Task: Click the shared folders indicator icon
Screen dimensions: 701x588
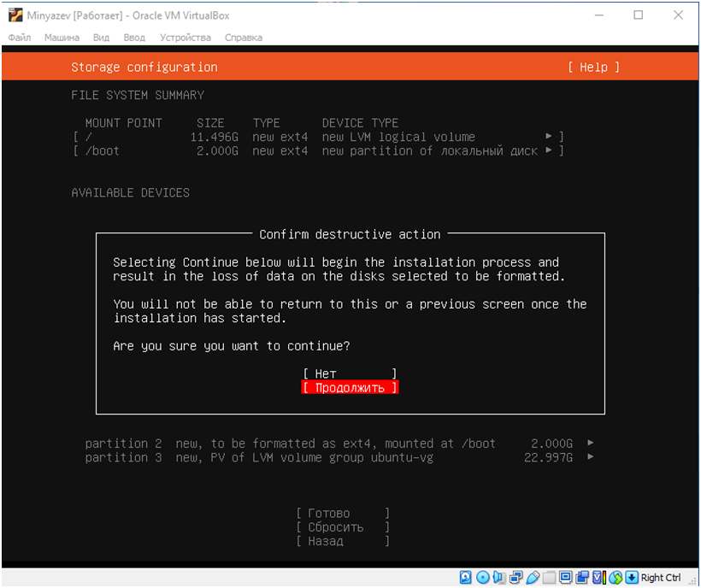Action: [549, 577]
